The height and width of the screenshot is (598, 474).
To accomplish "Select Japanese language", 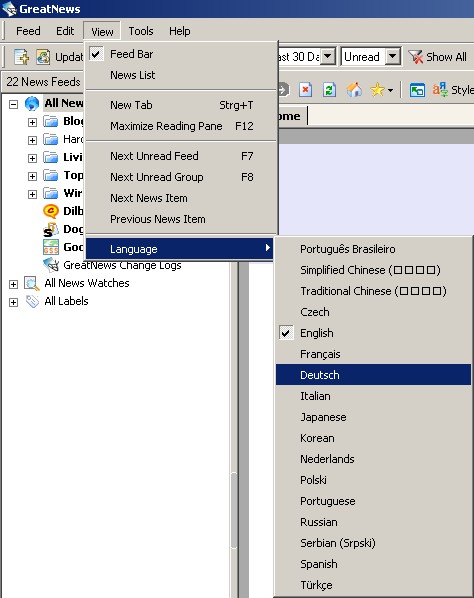I will [x=373, y=417].
